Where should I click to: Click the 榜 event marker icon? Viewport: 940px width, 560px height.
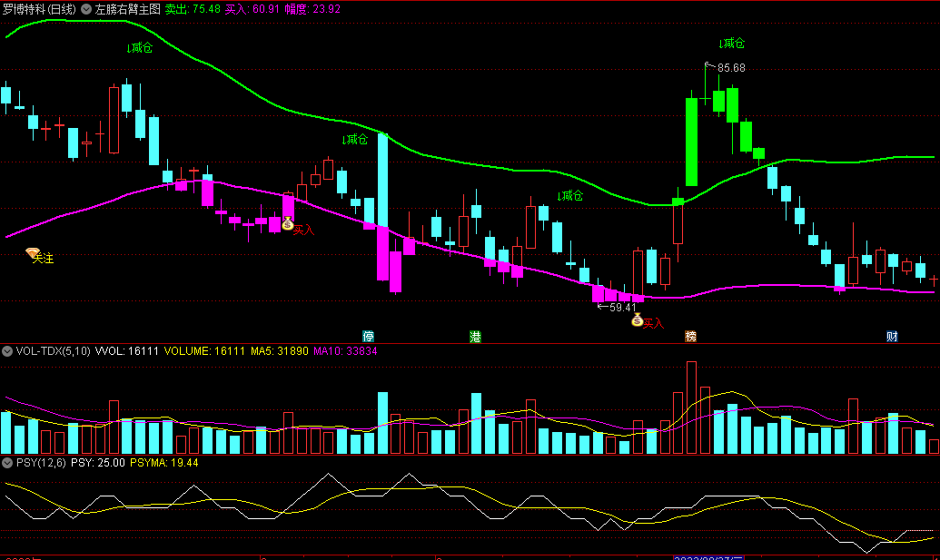coord(690,337)
